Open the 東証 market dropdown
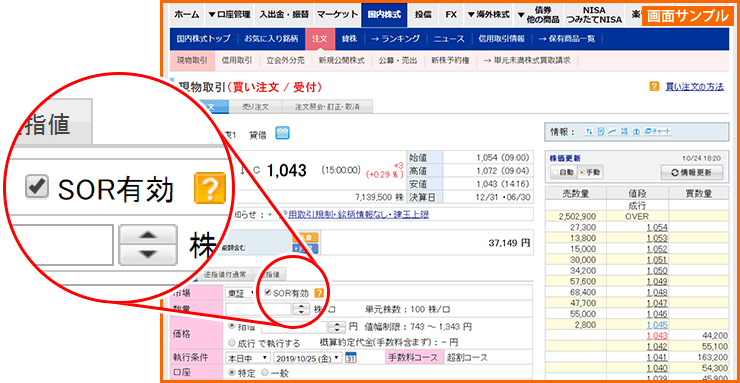 click(x=241, y=293)
